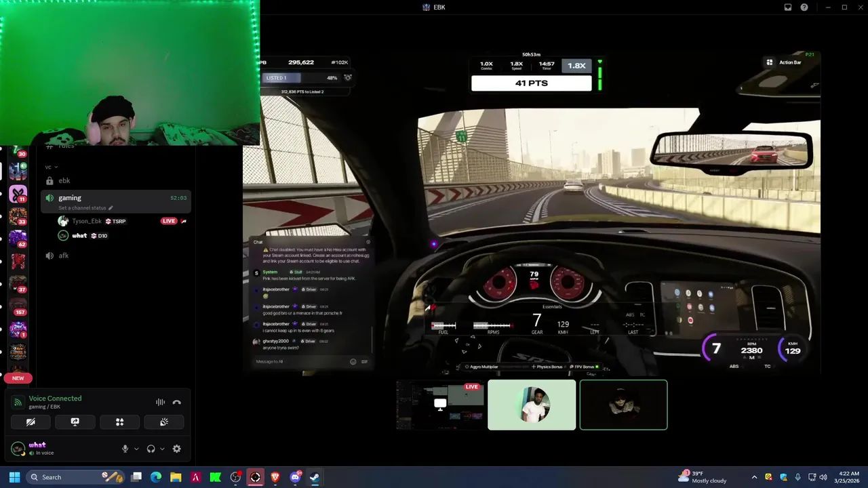Open Discord inbox icon in title bar

[787, 7]
